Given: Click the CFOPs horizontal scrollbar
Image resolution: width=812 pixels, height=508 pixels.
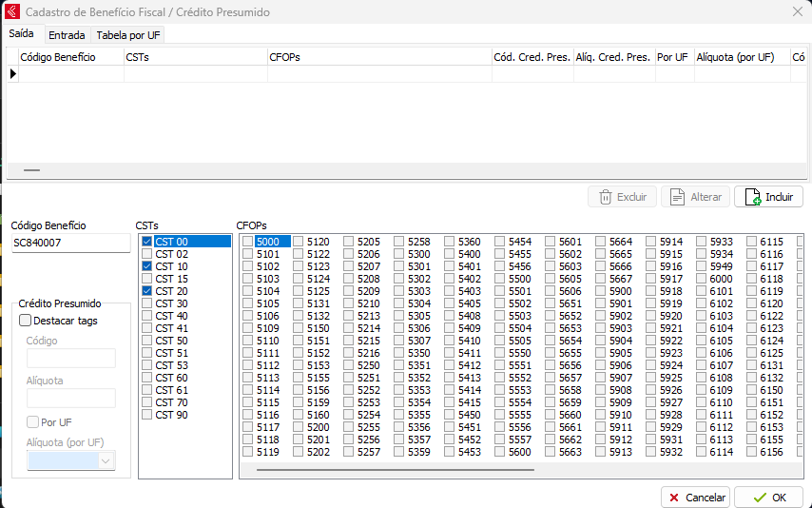Looking at the screenshot, I should click(395, 469).
